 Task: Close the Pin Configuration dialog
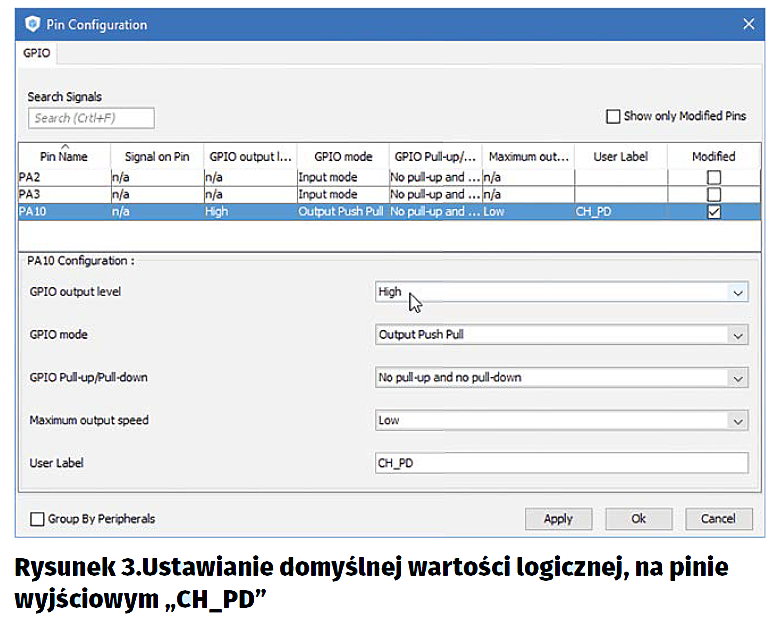tap(748, 23)
